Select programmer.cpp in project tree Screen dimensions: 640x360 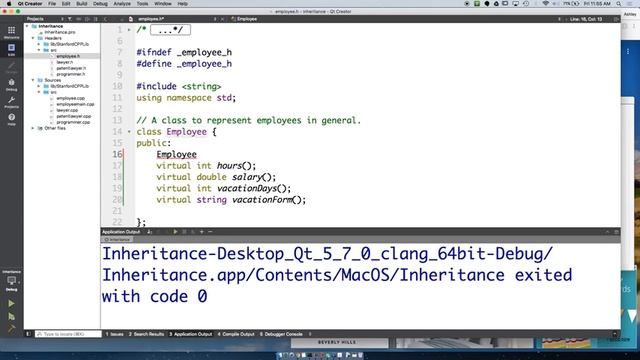[x=73, y=122]
